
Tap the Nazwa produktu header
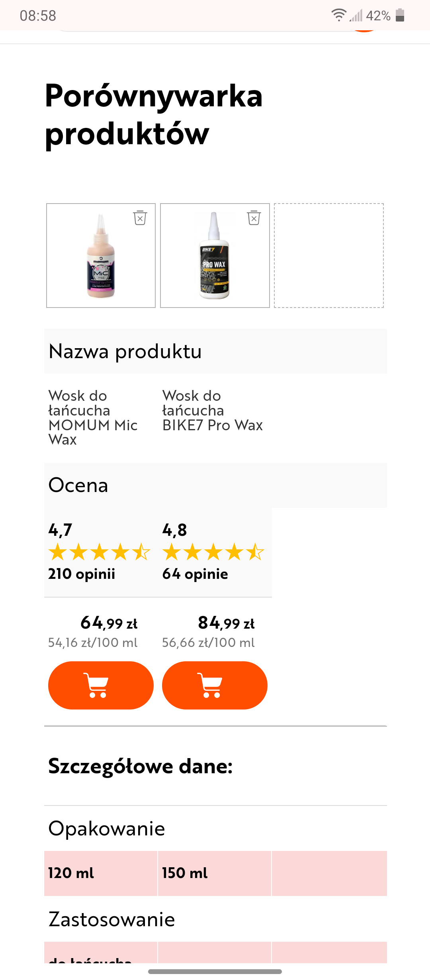click(x=125, y=351)
